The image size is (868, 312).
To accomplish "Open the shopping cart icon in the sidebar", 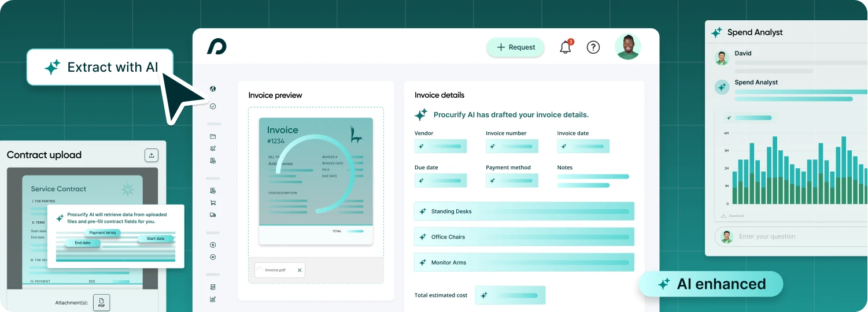I will (x=213, y=203).
